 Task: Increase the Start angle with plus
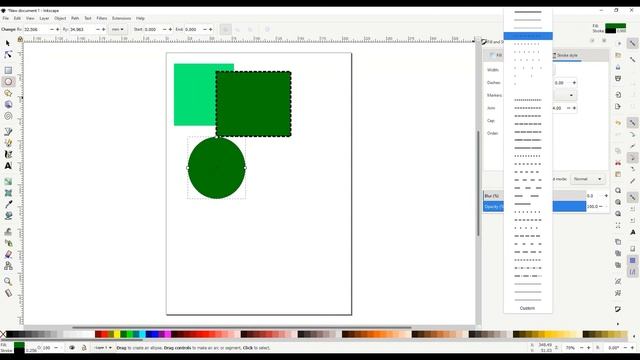coord(170,29)
